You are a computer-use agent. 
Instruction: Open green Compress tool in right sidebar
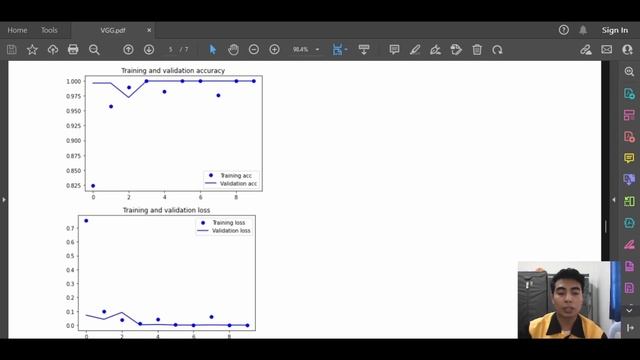click(629, 201)
